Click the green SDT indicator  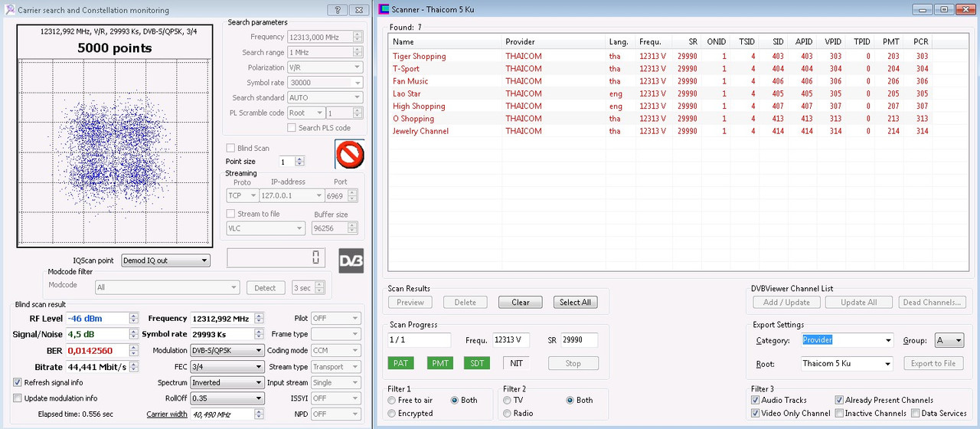(x=477, y=363)
